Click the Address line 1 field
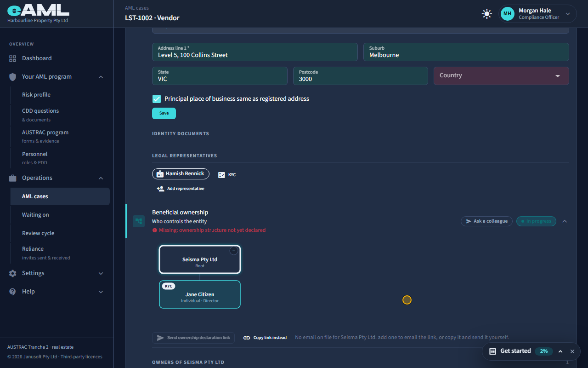 pyautogui.click(x=255, y=52)
